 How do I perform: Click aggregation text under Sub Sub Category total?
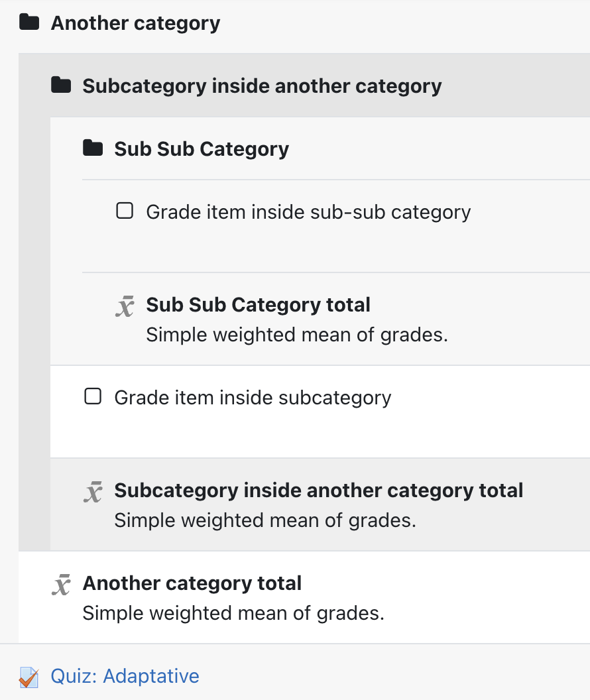(x=297, y=335)
